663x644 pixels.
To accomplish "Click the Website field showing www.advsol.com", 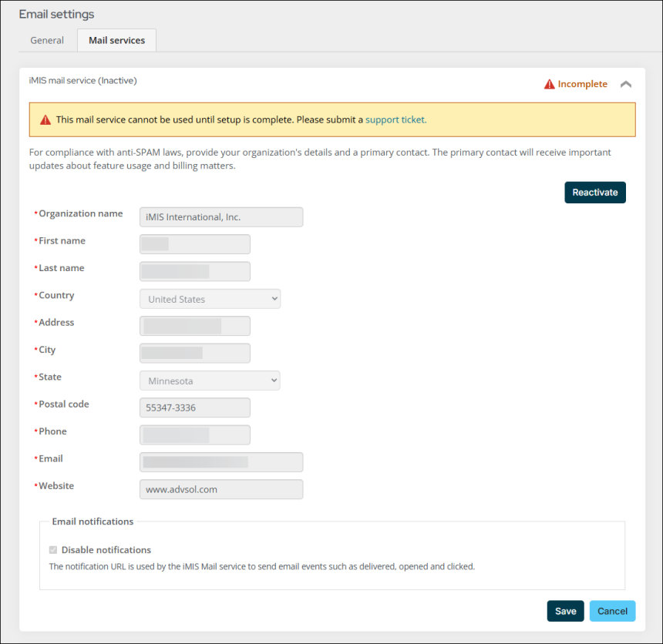I will [x=220, y=489].
